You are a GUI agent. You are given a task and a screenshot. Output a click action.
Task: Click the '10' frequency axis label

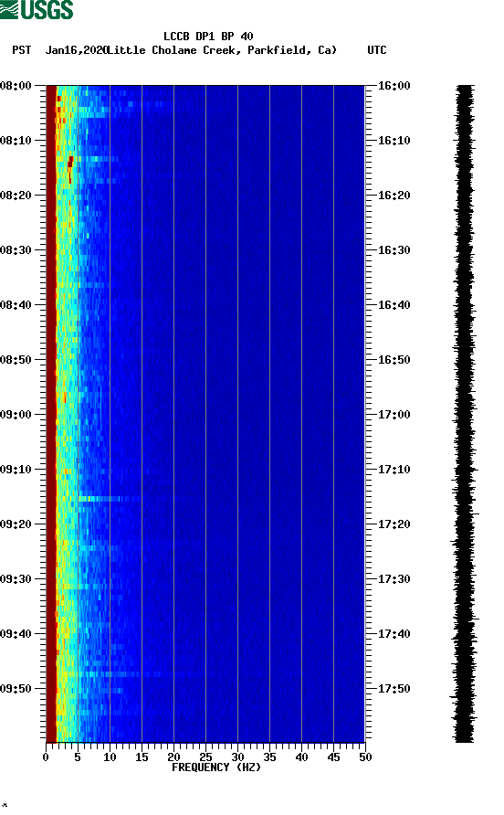point(110,757)
